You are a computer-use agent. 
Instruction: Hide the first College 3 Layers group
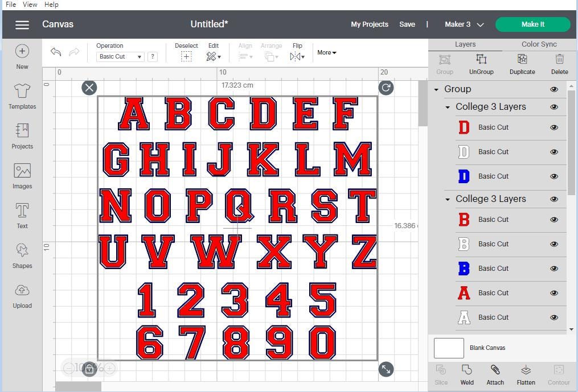[x=554, y=107]
